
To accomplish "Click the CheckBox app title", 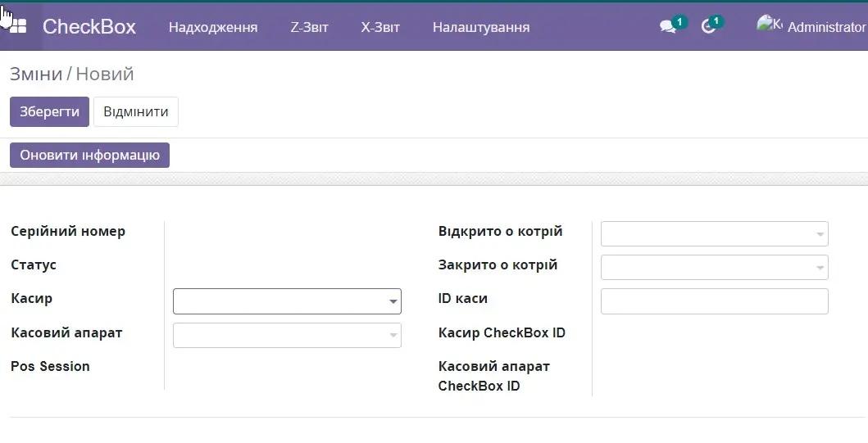I will 89,27.
